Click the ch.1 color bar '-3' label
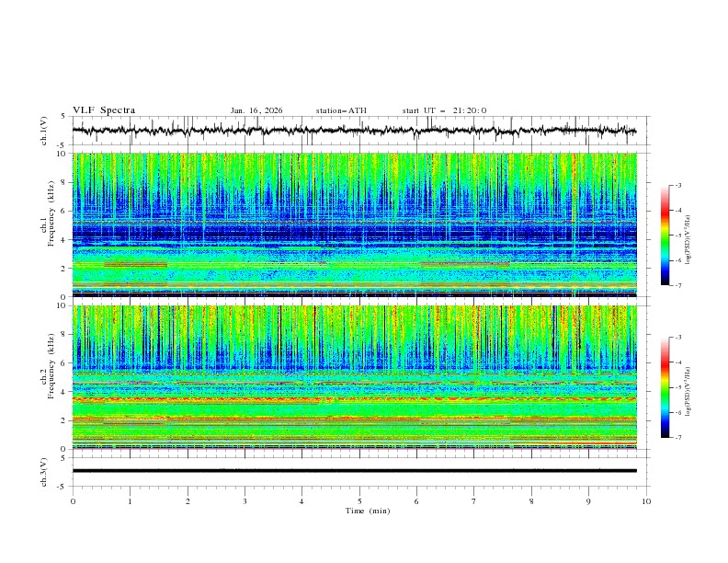The width and height of the screenshot is (728, 563). click(x=677, y=185)
